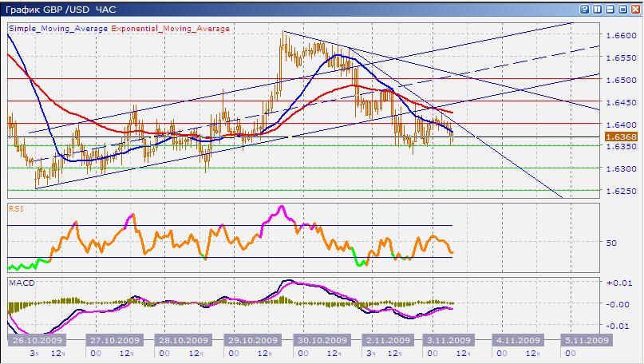Select the MACD indicator panel label

pos(19,282)
